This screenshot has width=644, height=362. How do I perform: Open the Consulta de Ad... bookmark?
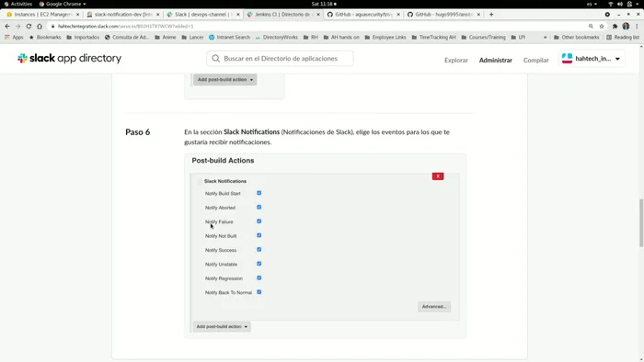coord(127,38)
